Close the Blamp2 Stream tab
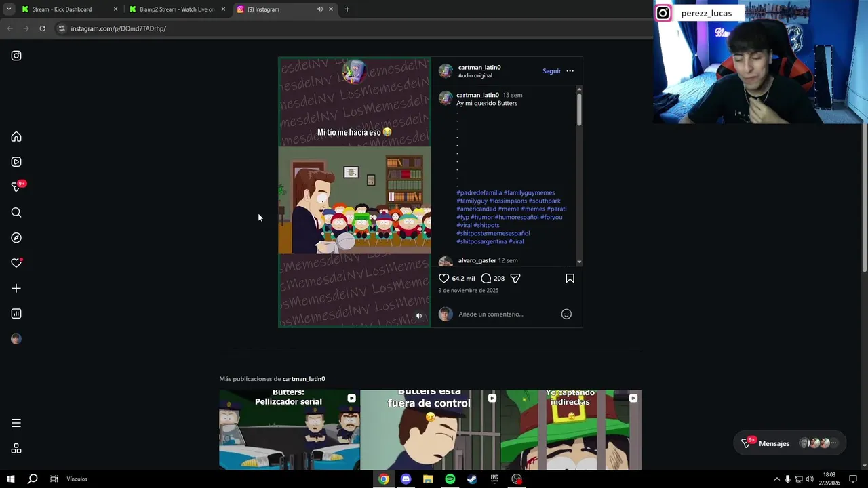 (x=223, y=9)
